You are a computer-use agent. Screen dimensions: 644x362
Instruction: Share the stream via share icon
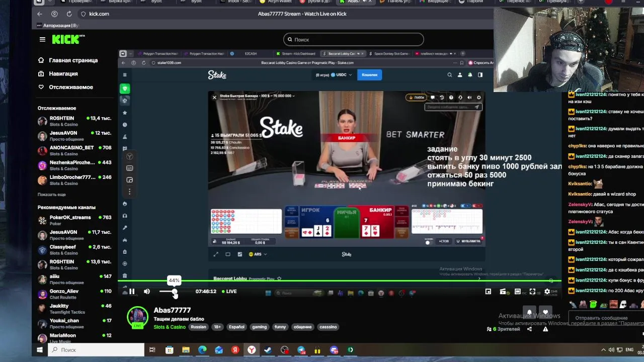click(x=529, y=329)
